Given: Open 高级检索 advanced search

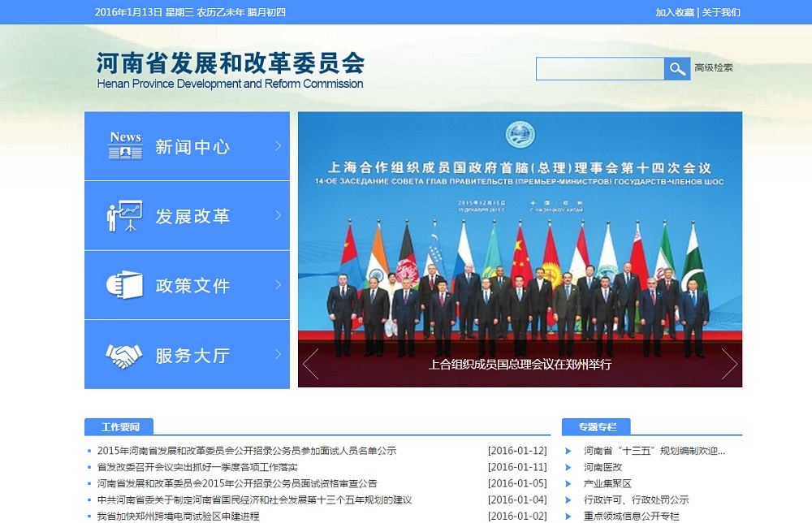Looking at the screenshot, I should click(714, 68).
